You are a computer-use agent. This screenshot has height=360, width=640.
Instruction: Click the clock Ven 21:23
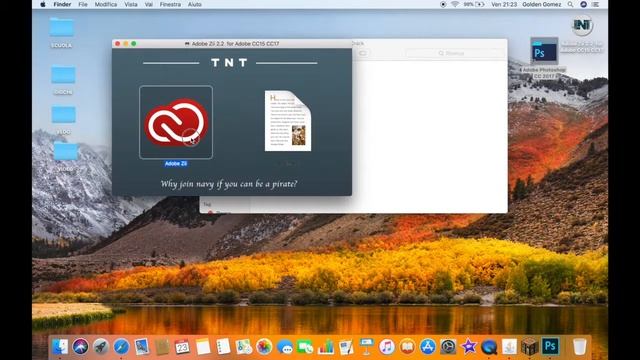504,4
